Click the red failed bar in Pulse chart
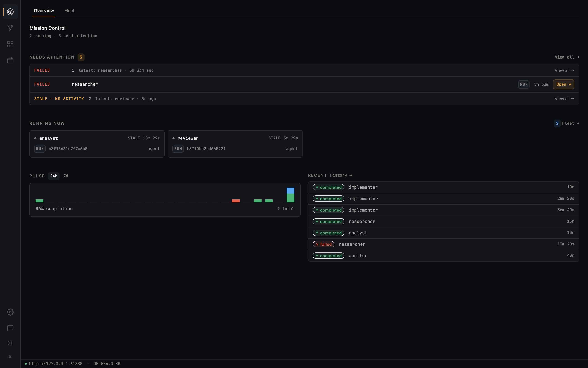The height and width of the screenshot is (368, 588). coord(236,201)
